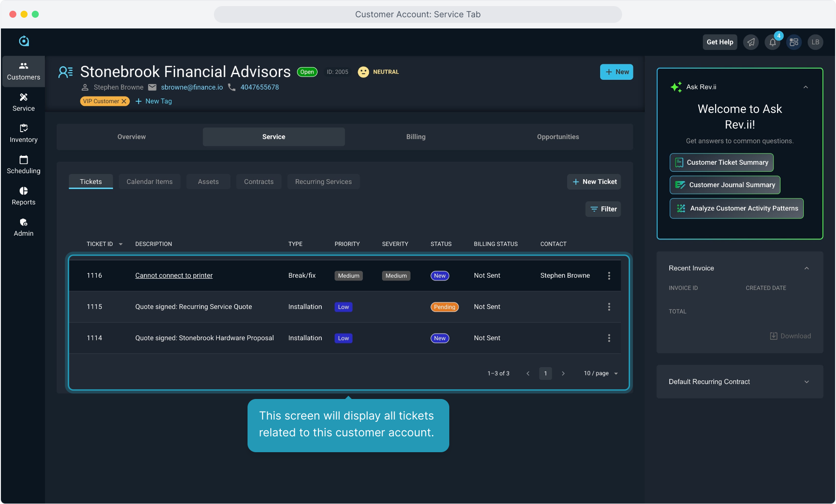Remove the VIP Customer tag
836x504 pixels.
[x=124, y=101]
